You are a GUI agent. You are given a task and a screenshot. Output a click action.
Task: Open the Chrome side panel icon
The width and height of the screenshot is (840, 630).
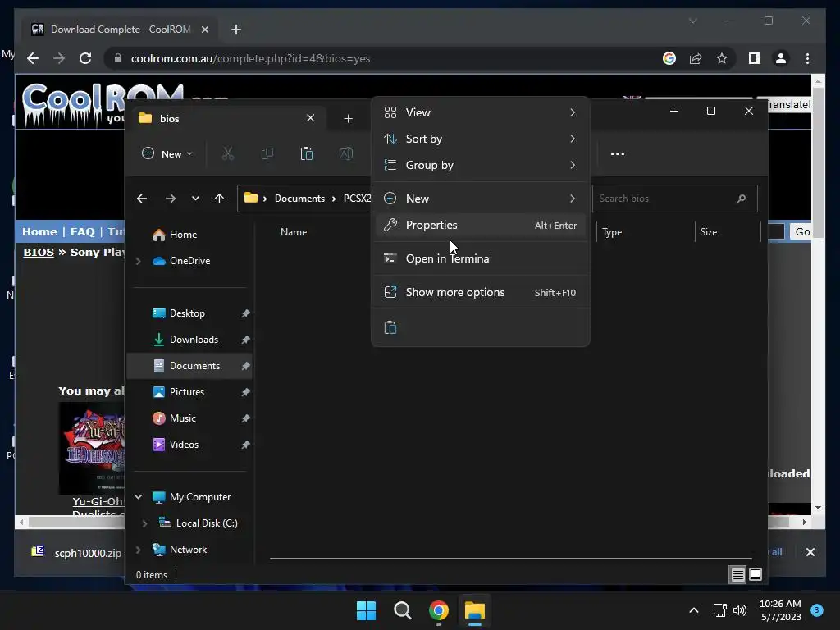coord(755,58)
